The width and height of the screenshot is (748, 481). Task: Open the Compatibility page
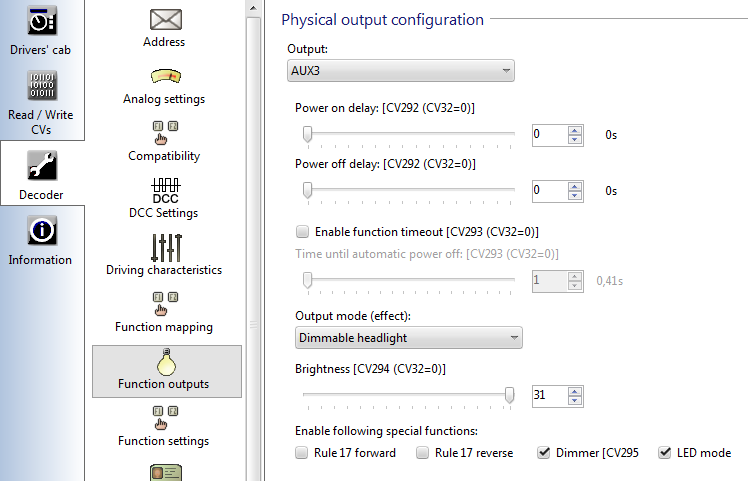point(164,141)
